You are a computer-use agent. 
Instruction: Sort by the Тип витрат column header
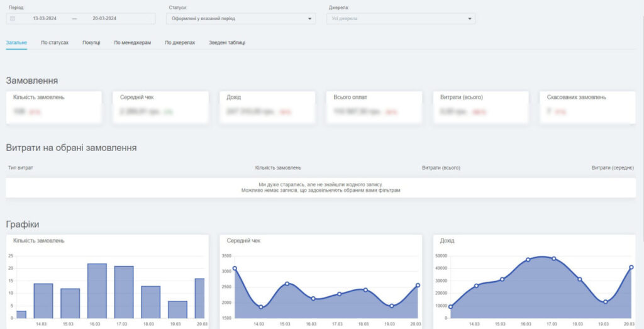click(21, 168)
